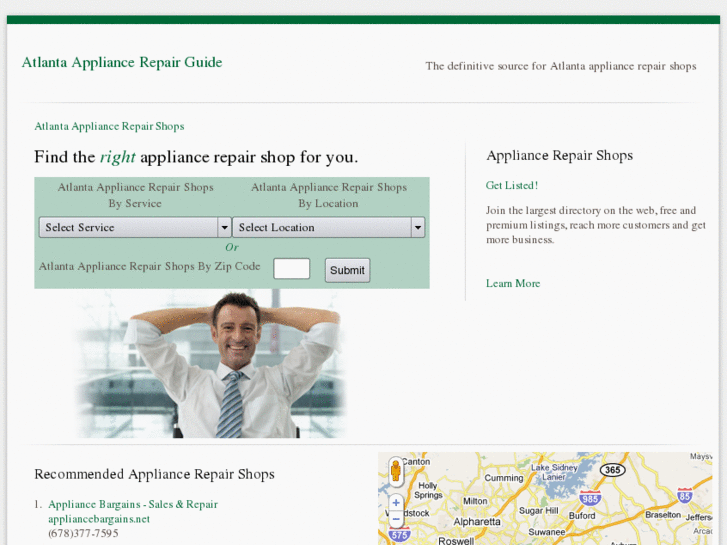Viewport: 727px width, 545px height.
Task: Click the 365 route marker on the map
Action: [612, 470]
